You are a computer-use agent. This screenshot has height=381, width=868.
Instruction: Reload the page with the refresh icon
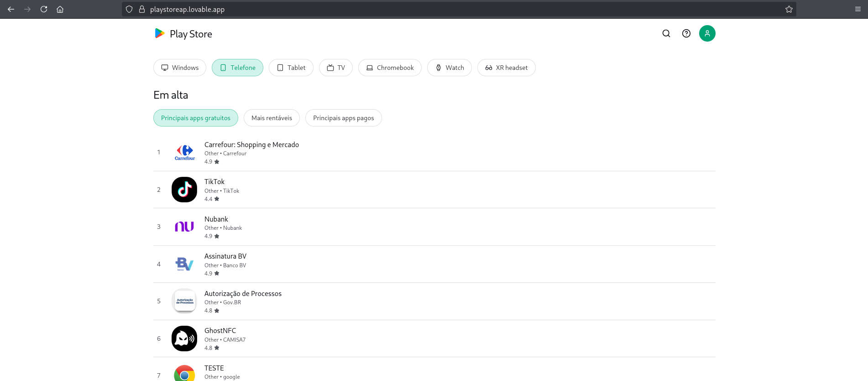click(44, 9)
